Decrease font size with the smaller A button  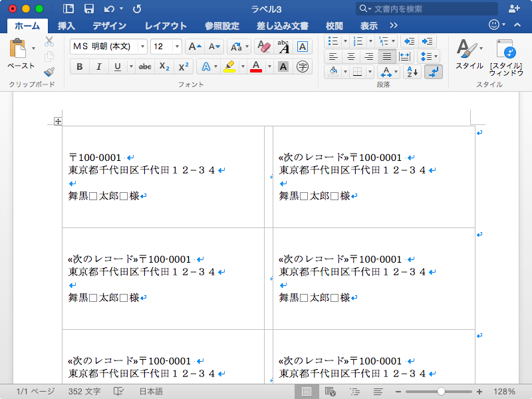[x=214, y=47]
